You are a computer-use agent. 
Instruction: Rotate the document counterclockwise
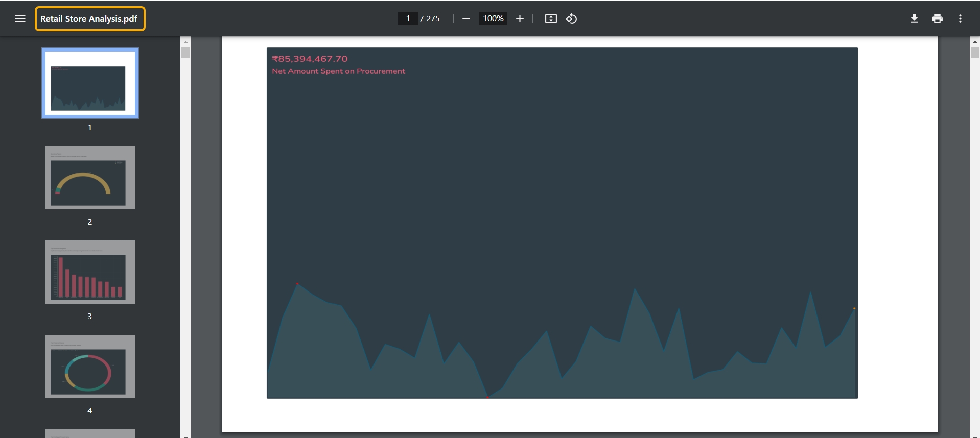571,19
